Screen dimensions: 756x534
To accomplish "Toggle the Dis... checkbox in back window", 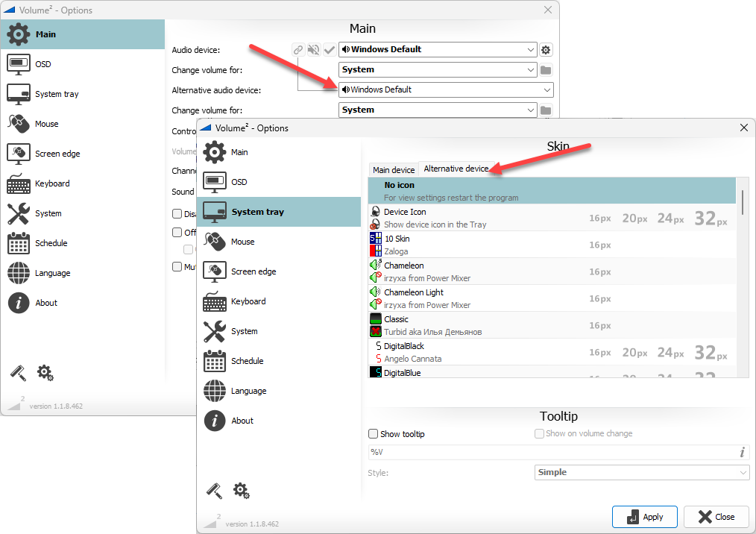I will tap(177, 213).
